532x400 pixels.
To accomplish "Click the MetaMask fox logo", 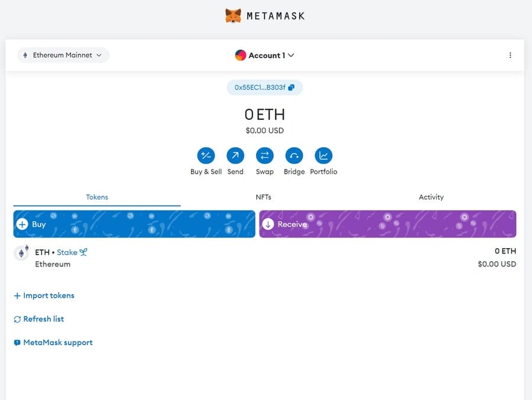I will 233,15.
